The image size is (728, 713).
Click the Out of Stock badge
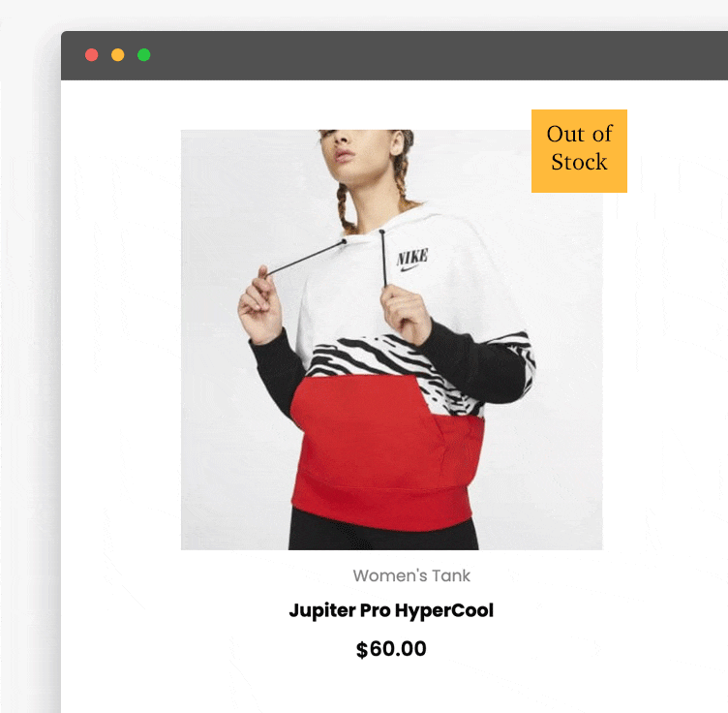pyautogui.click(x=579, y=151)
